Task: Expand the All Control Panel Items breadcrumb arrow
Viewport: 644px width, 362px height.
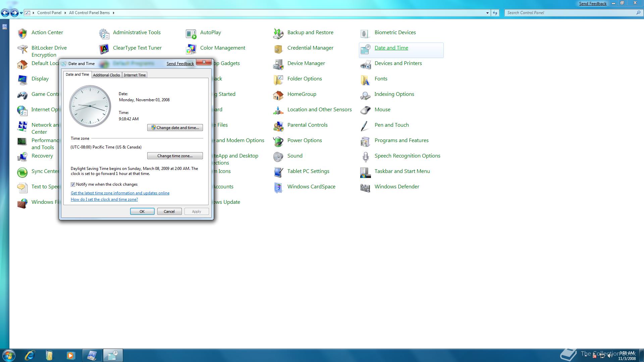Action: pos(113,13)
